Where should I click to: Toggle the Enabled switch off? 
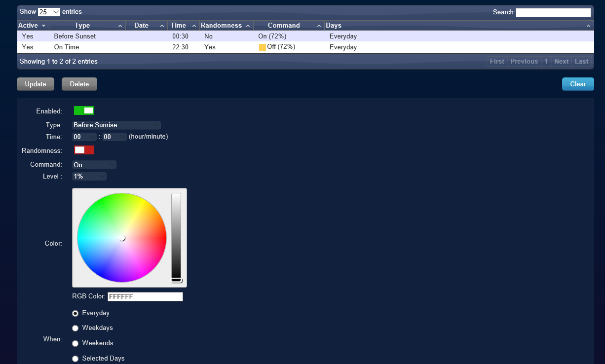pyautogui.click(x=84, y=110)
